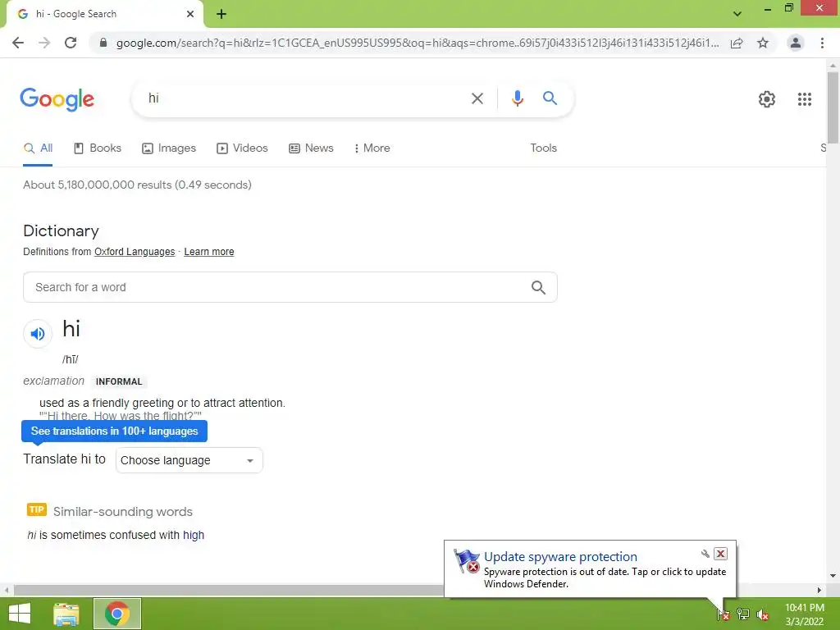This screenshot has height=630, width=840.
Task: Open the tab search chevron in title bar
Action: coord(737,14)
